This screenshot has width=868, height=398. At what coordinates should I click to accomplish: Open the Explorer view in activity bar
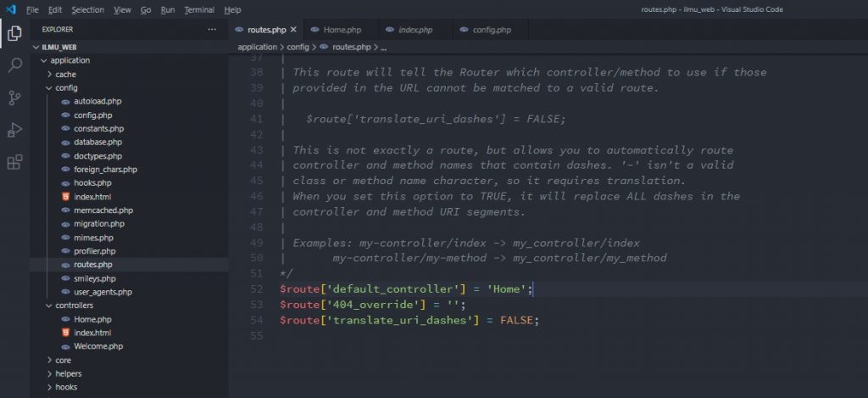click(14, 34)
